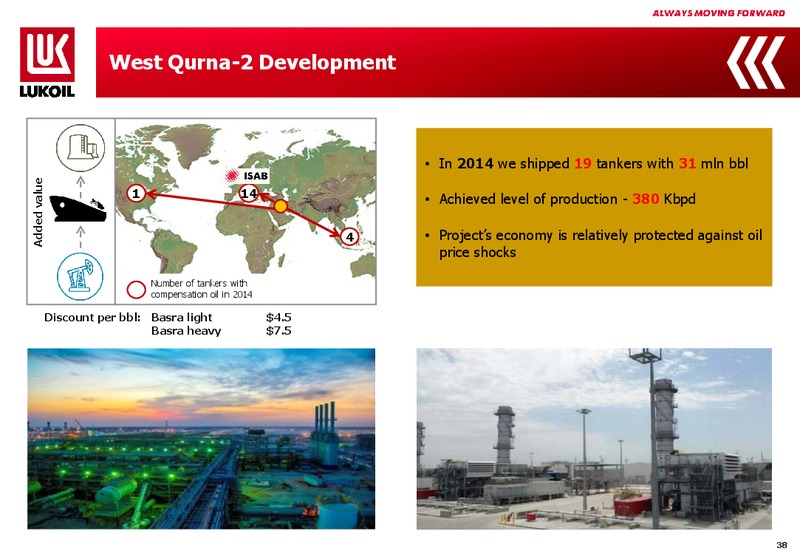Click the bold 2014 in first bullet
Image resolution: width=800 pixels, height=554 pixels.
pos(475,164)
